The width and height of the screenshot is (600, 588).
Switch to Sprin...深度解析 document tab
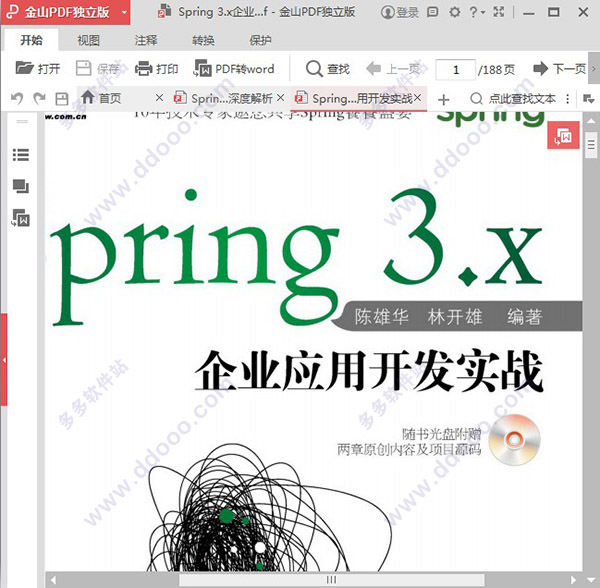[223, 98]
